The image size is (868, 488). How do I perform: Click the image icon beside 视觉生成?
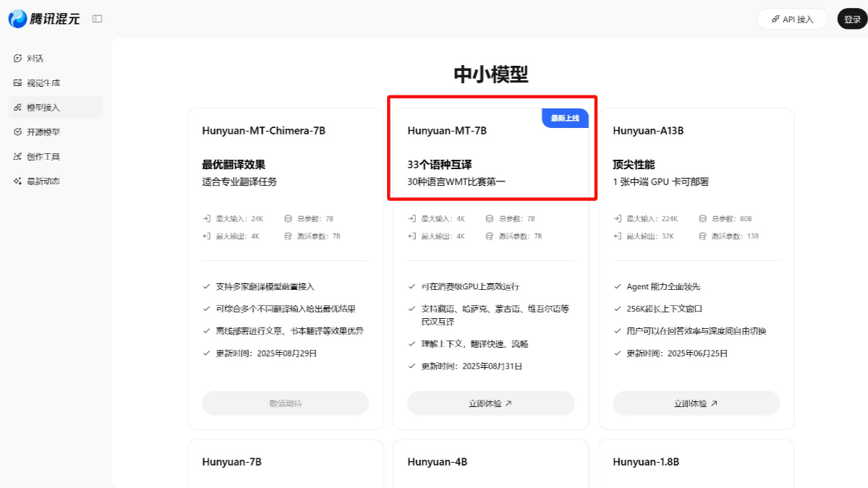pyautogui.click(x=18, y=82)
